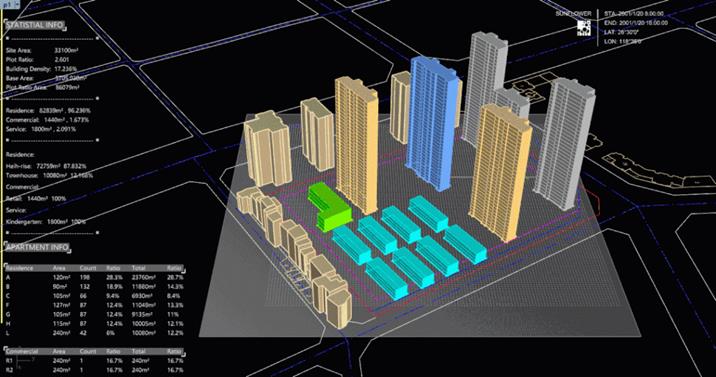
Task: Select apartment type L row
Action: click(95, 333)
